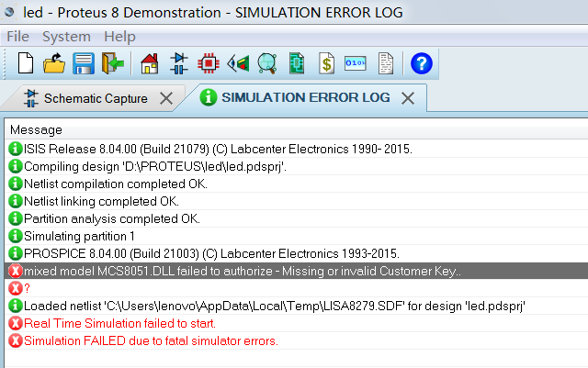Open the 3D Visualizer icon
The height and width of the screenshot is (368, 588).
click(x=238, y=63)
